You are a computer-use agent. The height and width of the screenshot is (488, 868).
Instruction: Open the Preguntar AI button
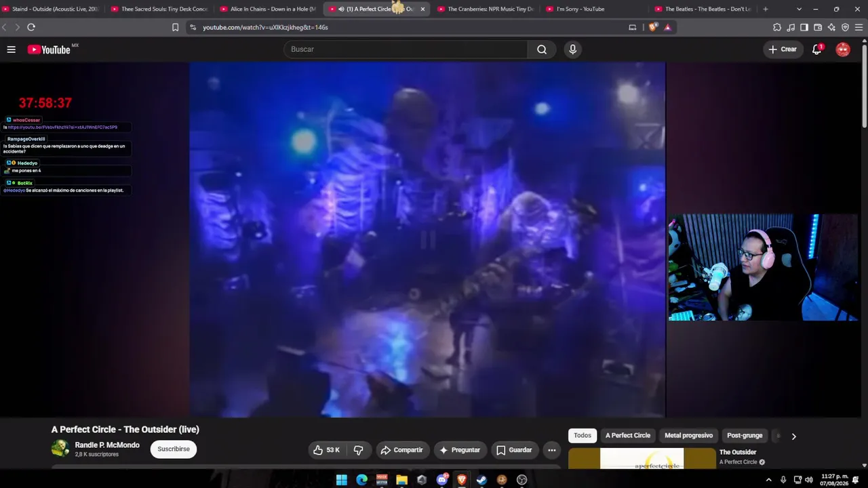460,450
